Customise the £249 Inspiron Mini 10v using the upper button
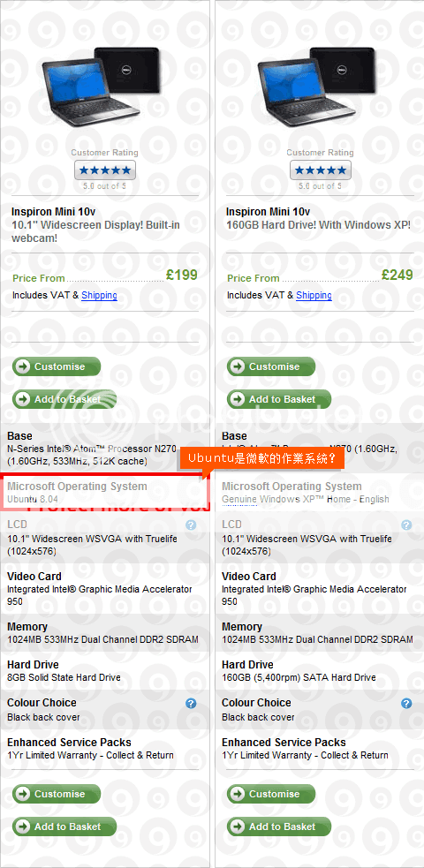This screenshot has width=424, height=868. (271, 366)
